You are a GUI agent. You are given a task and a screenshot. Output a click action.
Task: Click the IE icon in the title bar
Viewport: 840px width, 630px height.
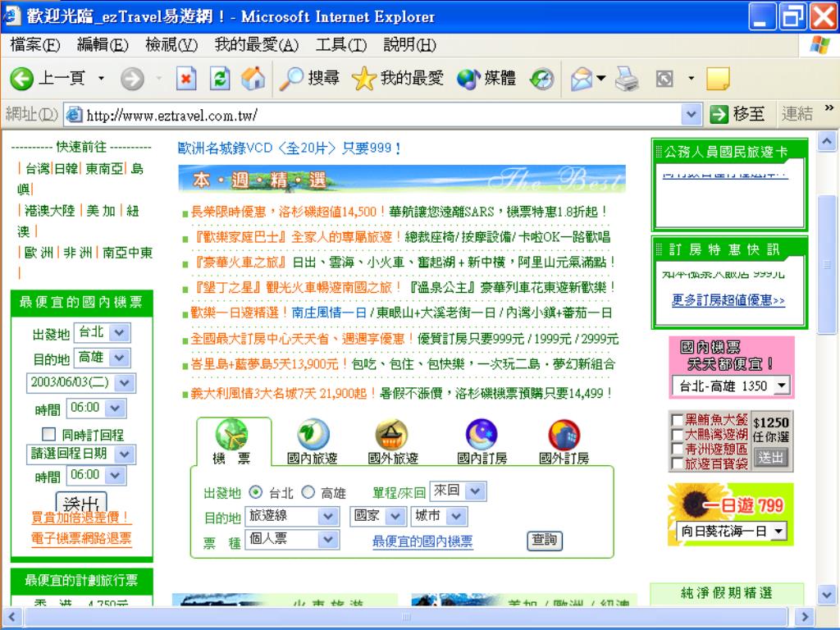click(11, 16)
